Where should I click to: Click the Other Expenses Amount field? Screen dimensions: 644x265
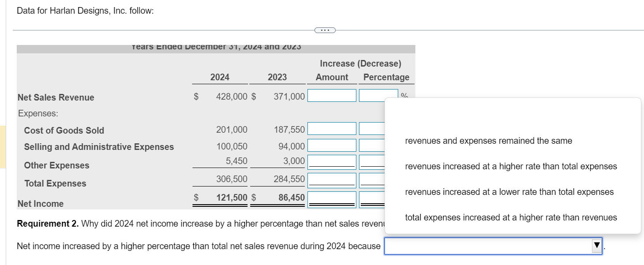tap(331, 161)
